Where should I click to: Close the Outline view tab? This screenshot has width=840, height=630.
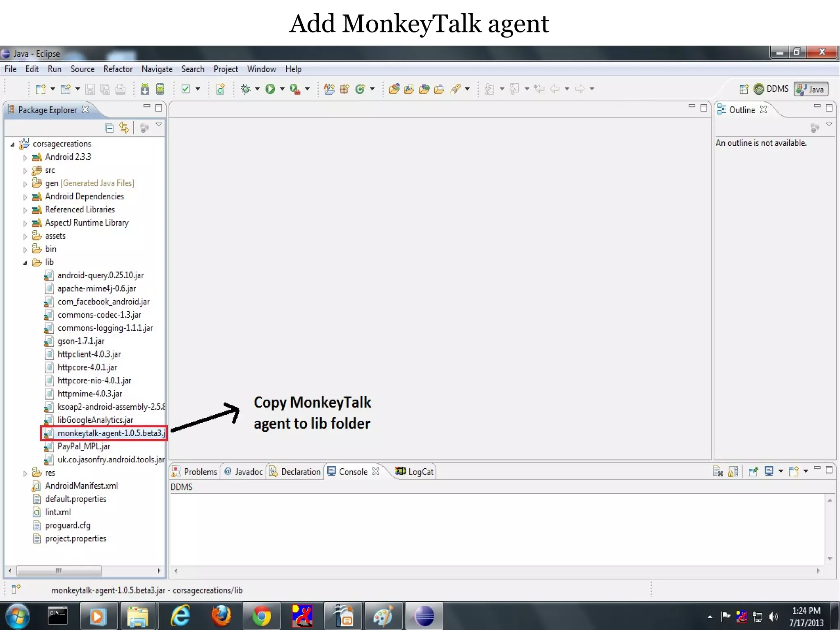(x=763, y=110)
